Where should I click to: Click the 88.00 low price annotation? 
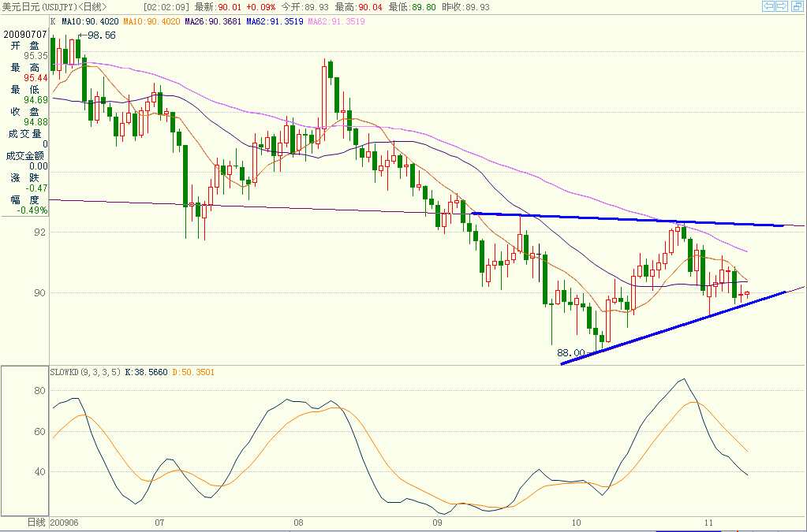tap(571, 353)
